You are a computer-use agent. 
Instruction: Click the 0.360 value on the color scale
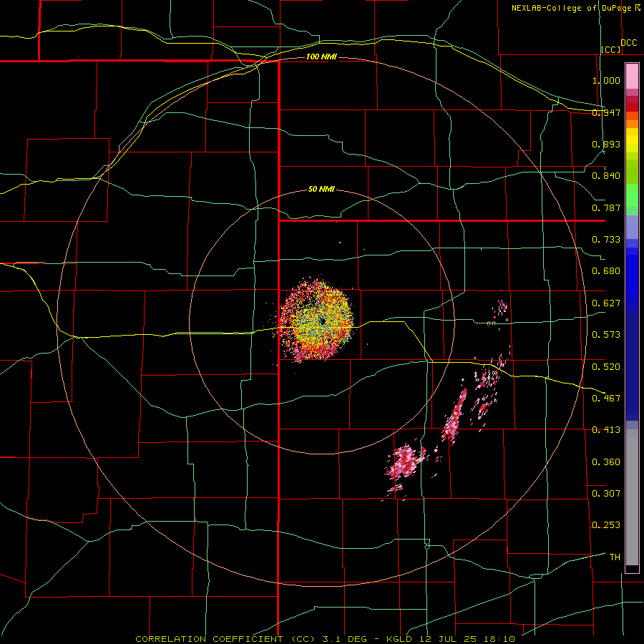[x=606, y=462]
